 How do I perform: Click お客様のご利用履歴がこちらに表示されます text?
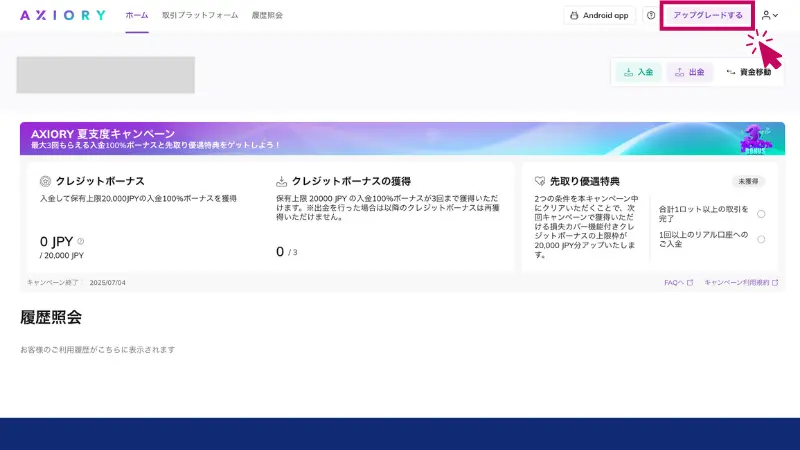[97, 349]
